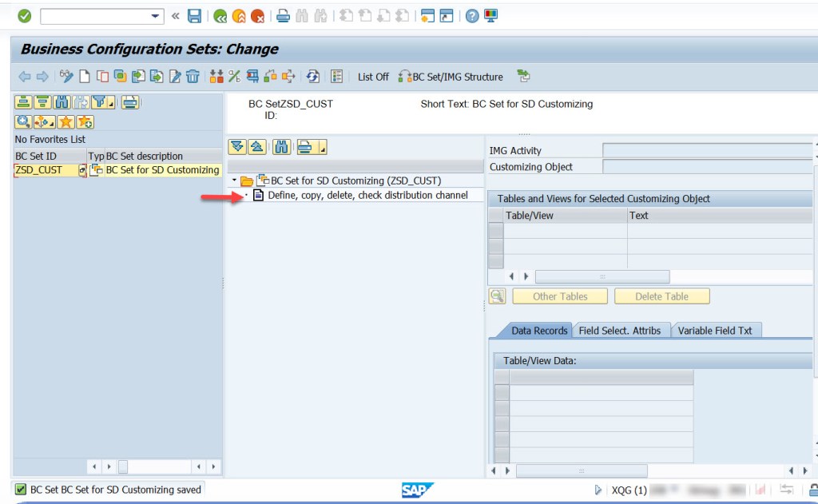
Task: Open the Variable Field Txt tab
Action: coord(717,329)
